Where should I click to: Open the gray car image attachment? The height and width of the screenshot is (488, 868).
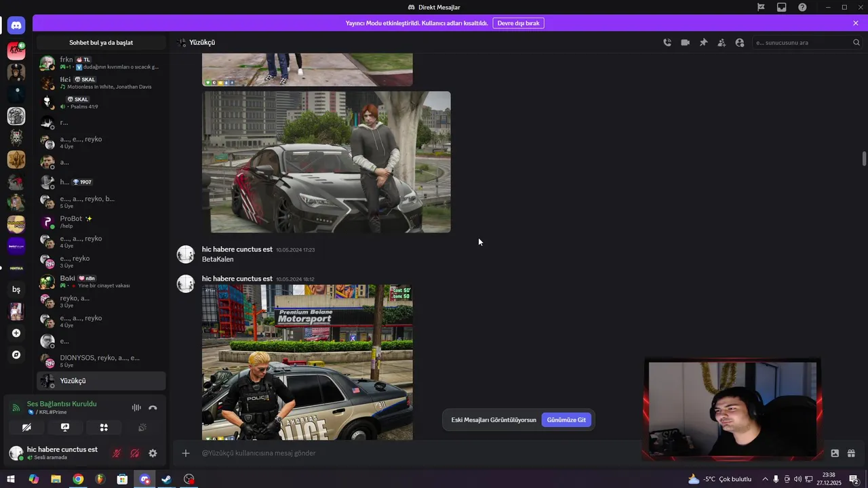[x=326, y=162]
